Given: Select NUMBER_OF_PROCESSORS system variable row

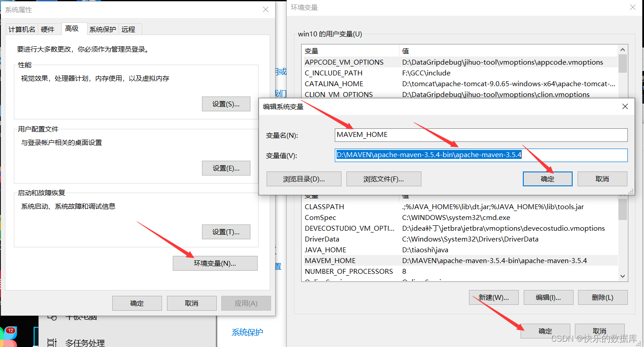Looking at the screenshot, I should tap(460, 271).
